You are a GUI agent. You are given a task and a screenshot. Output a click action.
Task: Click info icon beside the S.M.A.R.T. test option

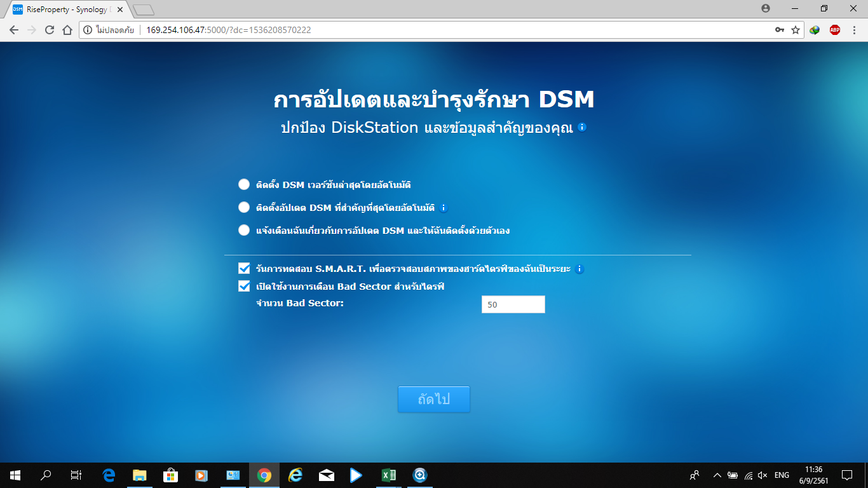(x=579, y=269)
